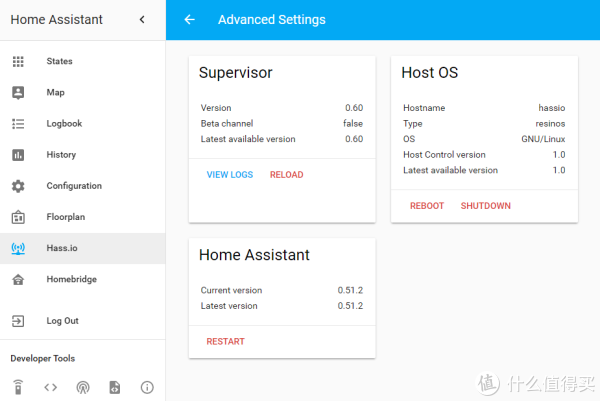Go back using the header arrow
This screenshot has height=401, width=600.
190,20
